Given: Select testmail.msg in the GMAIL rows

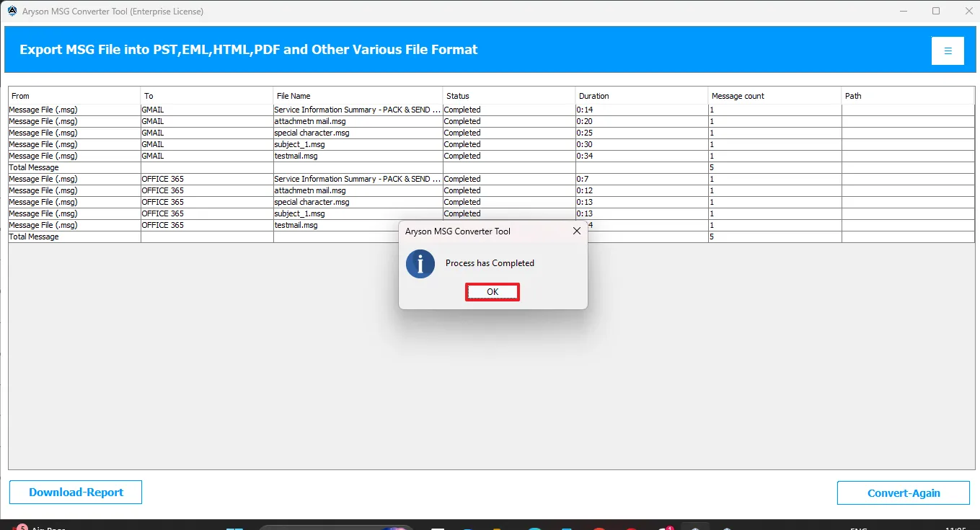Looking at the screenshot, I should tap(358, 156).
